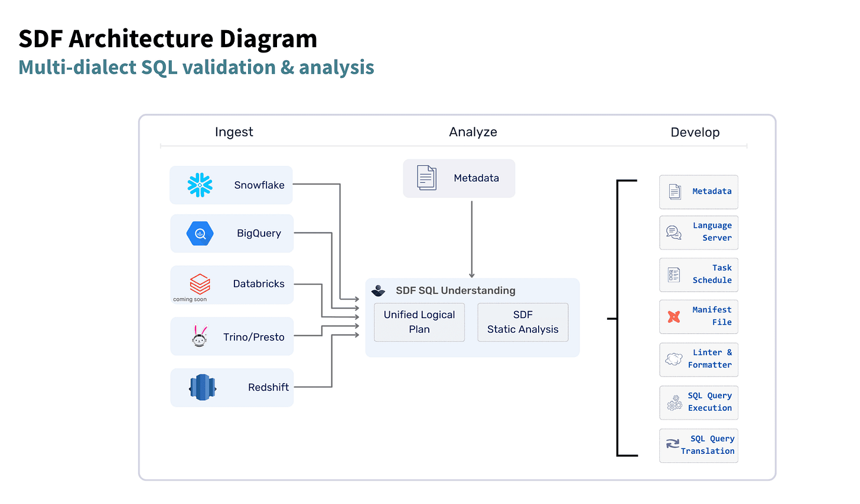The width and height of the screenshot is (860, 504).
Task: Click the 'Language Server' label
Action: tap(712, 232)
